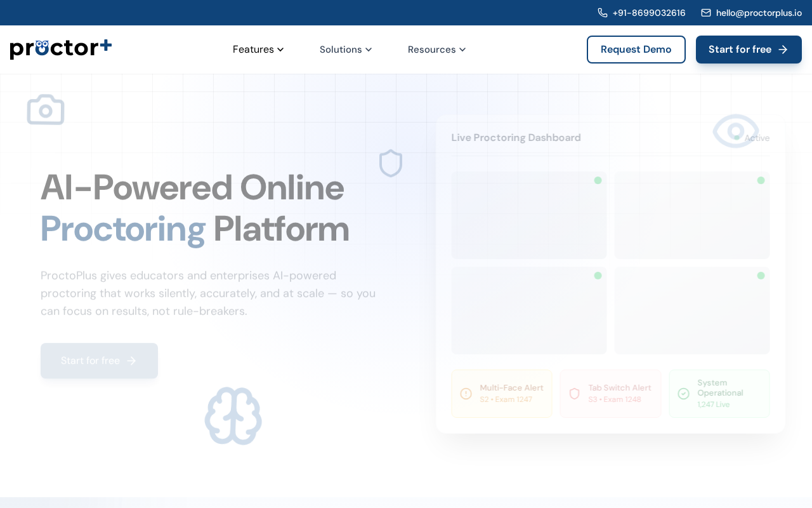Click the hero Start for free button
This screenshot has width=812, height=508.
tap(99, 361)
